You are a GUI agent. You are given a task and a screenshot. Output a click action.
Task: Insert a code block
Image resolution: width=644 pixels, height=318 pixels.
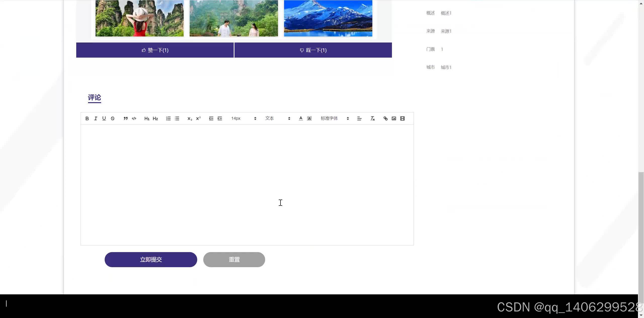tap(134, 118)
